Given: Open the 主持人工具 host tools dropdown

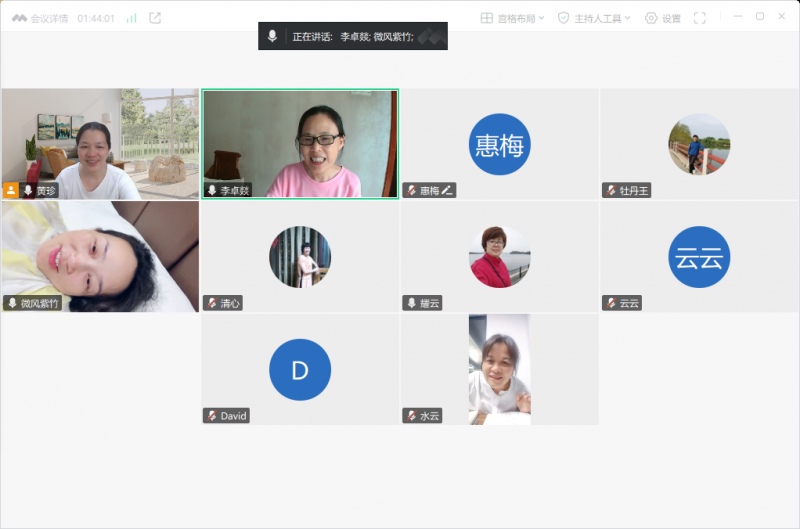Looking at the screenshot, I should [x=594, y=18].
